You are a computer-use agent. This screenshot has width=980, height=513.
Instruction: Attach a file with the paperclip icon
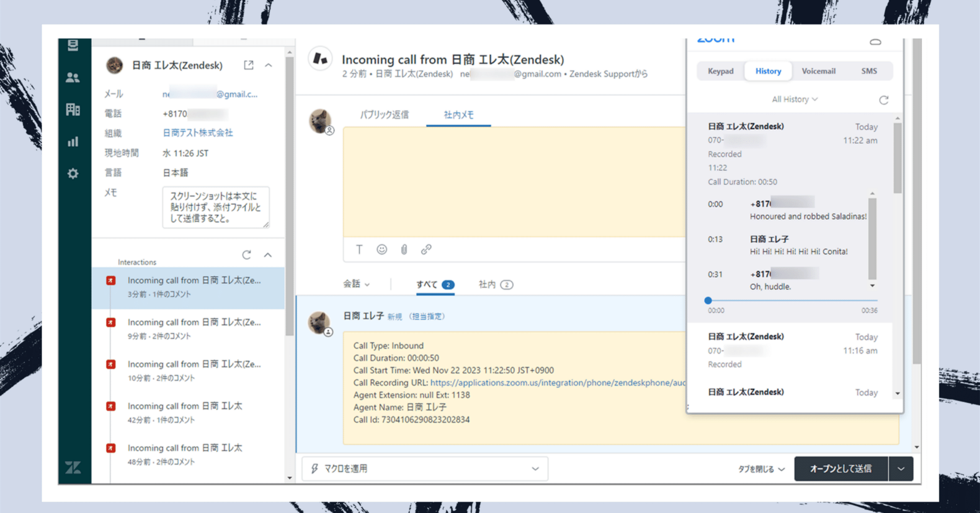(x=404, y=250)
